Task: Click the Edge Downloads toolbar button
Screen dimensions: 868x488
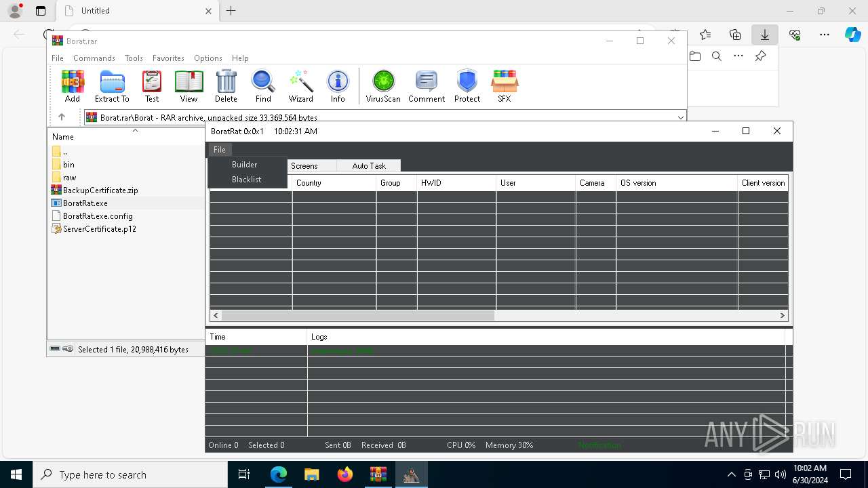Action: click(764, 35)
